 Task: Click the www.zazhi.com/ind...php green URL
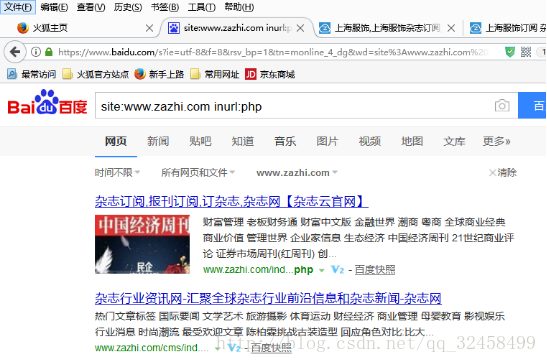point(258,270)
